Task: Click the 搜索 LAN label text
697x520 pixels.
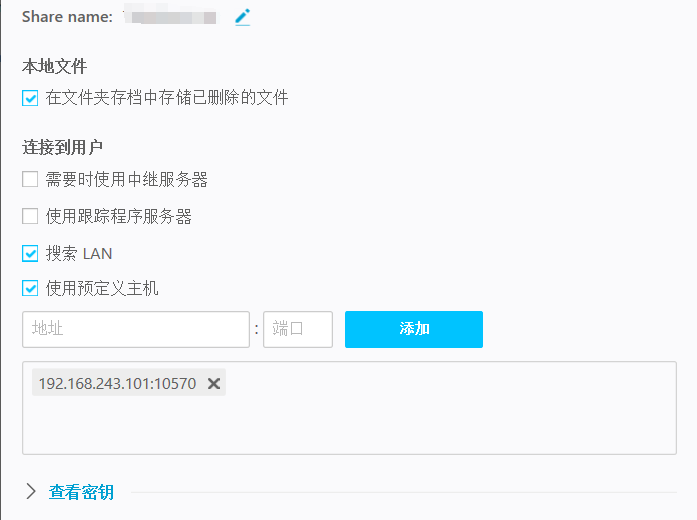Action: click(79, 253)
